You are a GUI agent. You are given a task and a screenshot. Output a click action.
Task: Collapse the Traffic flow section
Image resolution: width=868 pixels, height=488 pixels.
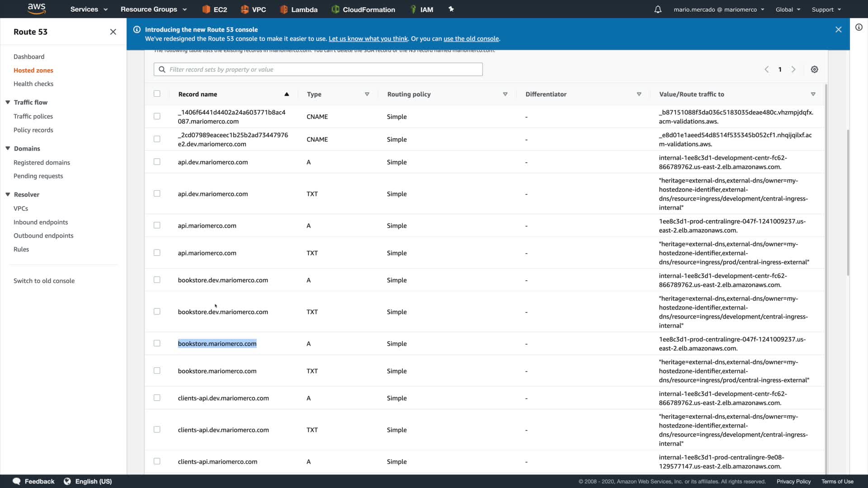8,103
